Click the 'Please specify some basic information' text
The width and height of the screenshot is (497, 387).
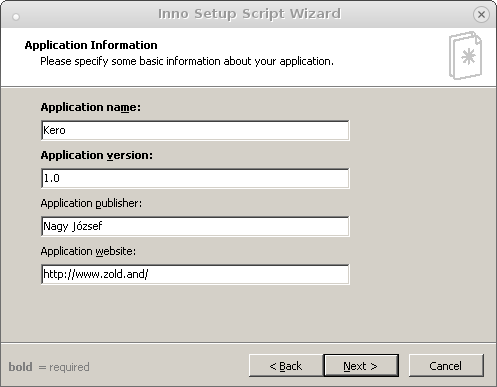[187, 62]
